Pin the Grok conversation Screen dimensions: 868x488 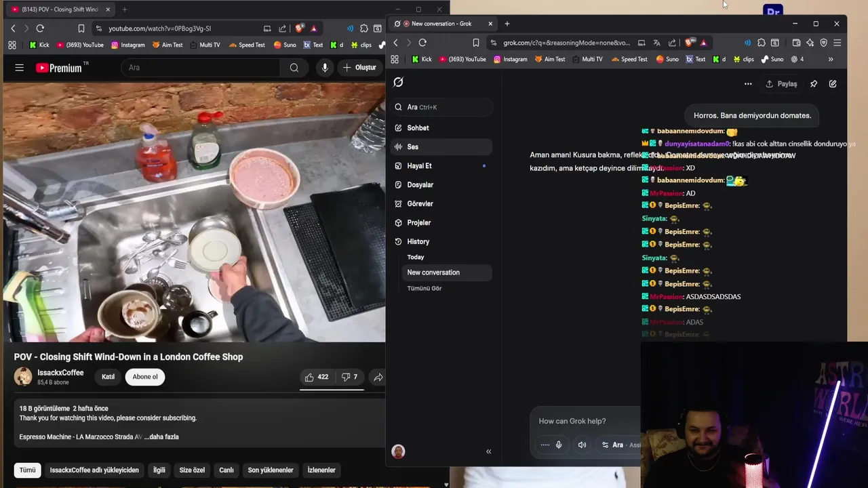pyautogui.click(x=814, y=84)
